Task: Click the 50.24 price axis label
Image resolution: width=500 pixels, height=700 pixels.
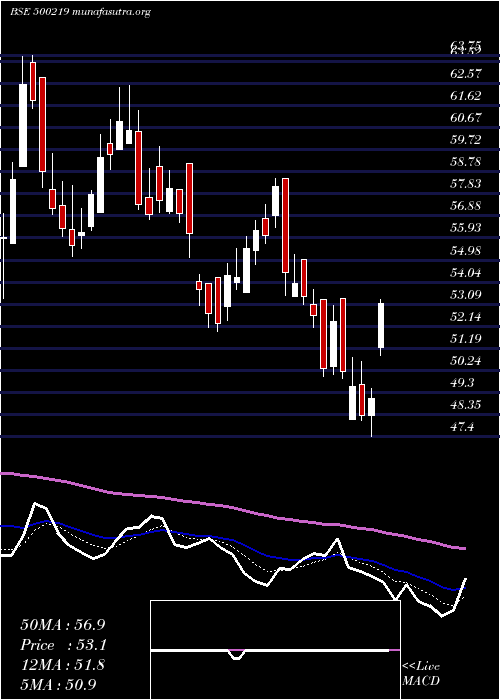Action: click(466, 360)
